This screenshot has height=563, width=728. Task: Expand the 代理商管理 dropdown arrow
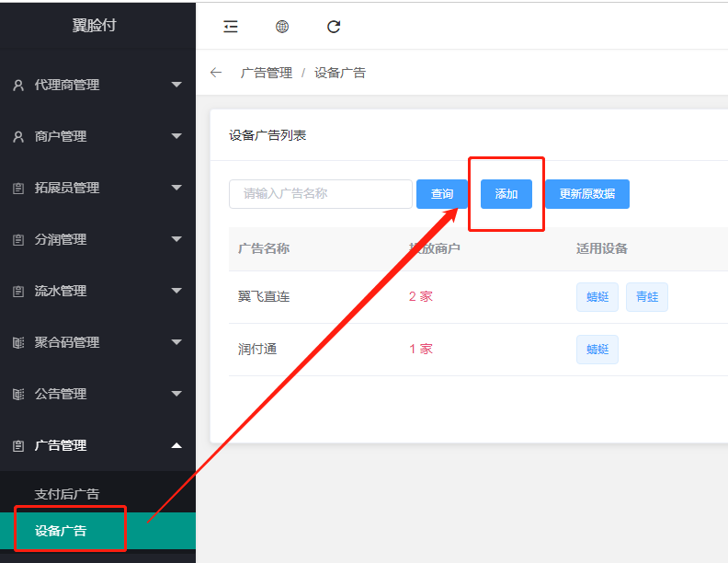[176, 85]
